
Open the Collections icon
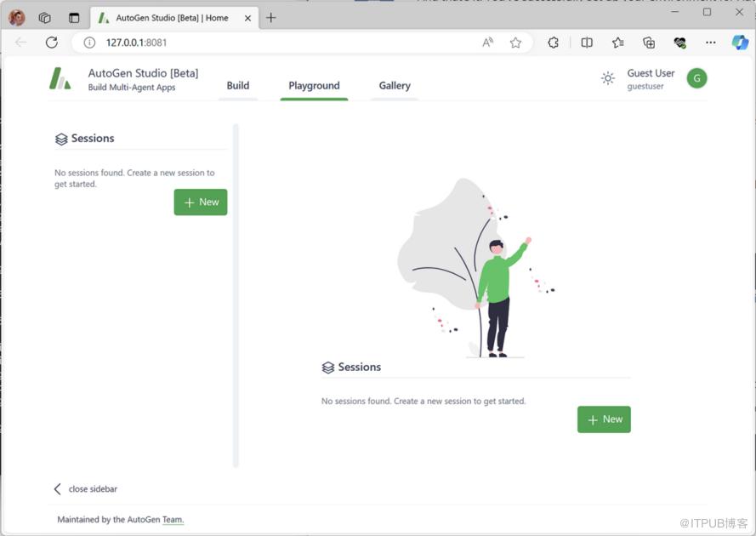649,43
